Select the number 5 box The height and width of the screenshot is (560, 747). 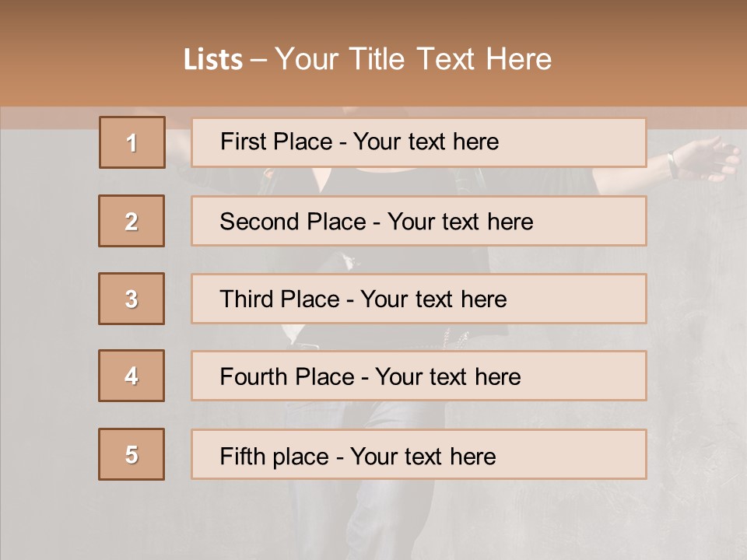click(132, 454)
